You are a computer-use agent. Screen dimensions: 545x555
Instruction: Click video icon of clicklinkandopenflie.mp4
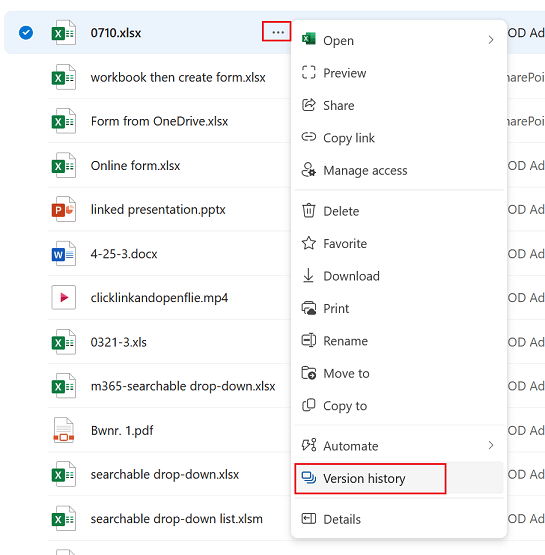[x=64, y=298]
